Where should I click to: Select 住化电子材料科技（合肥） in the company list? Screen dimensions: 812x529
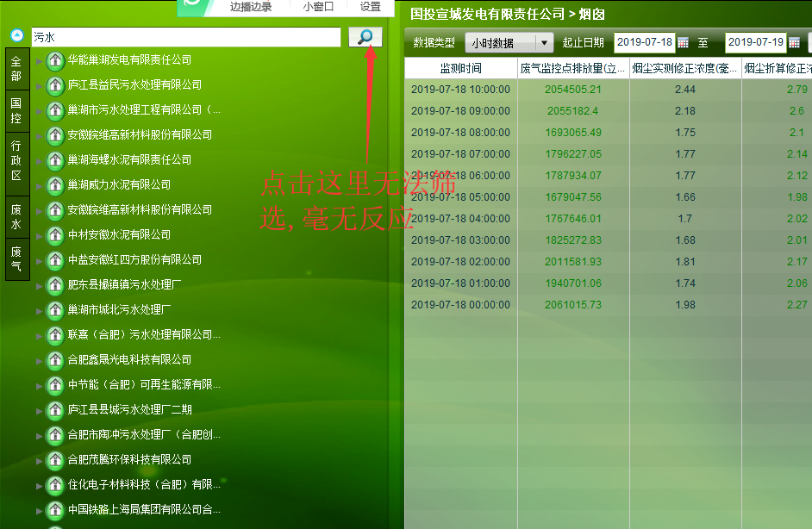coord(144,485)
